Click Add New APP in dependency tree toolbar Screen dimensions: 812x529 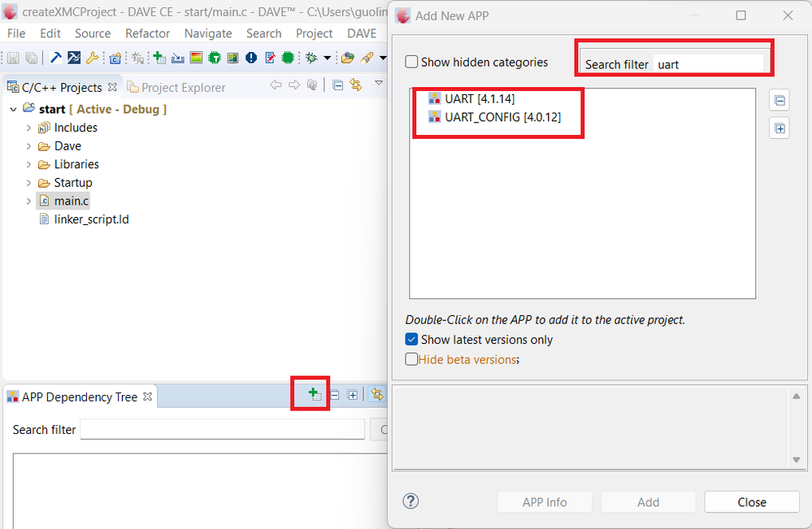tap(315, 394)
